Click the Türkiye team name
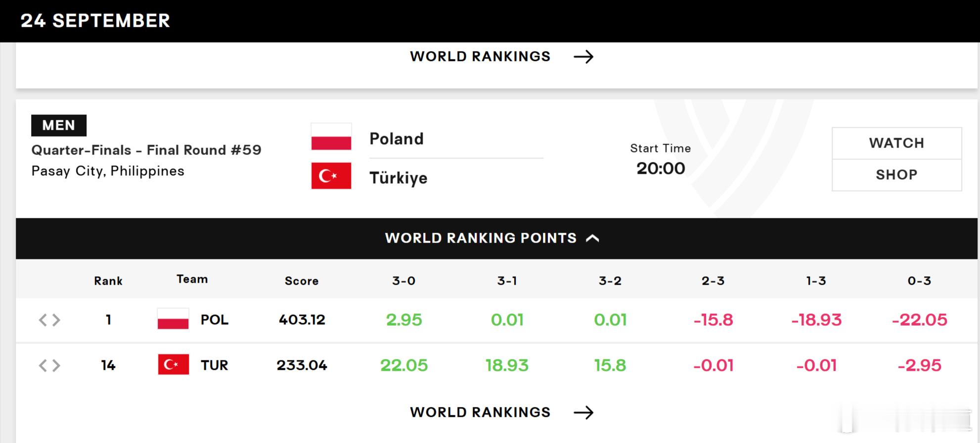This screenshot has width=980, height=443. [399, 178]
